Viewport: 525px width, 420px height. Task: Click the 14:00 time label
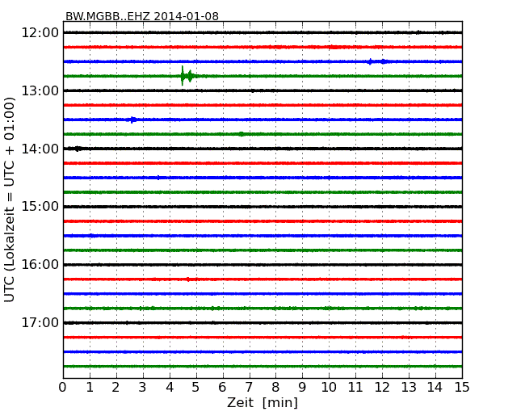[x=40, y=149]
